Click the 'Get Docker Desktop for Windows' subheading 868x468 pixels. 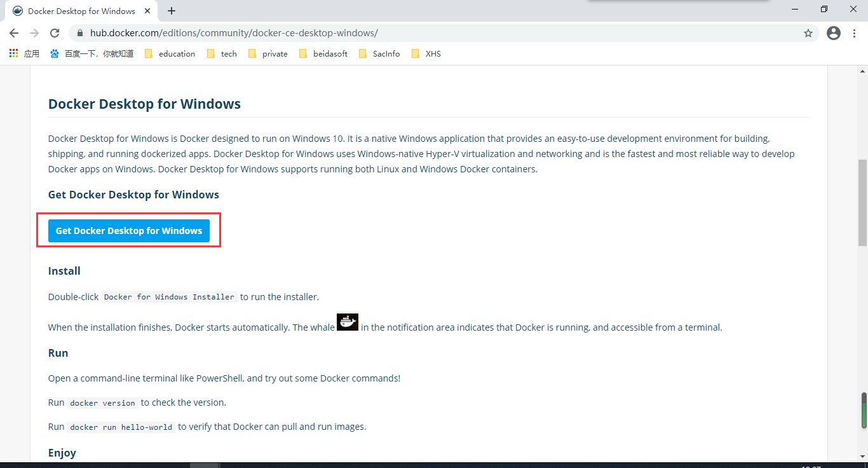[x=133, y=195]
